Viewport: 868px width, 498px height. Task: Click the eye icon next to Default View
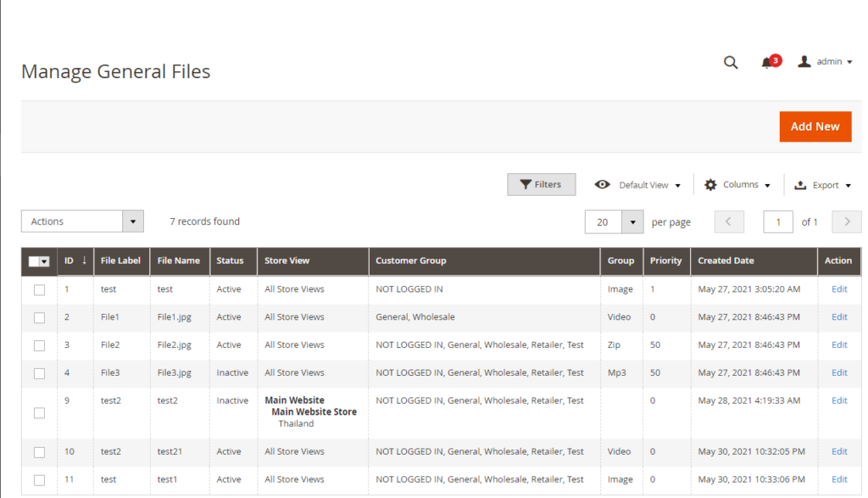[x=603, y=184]
